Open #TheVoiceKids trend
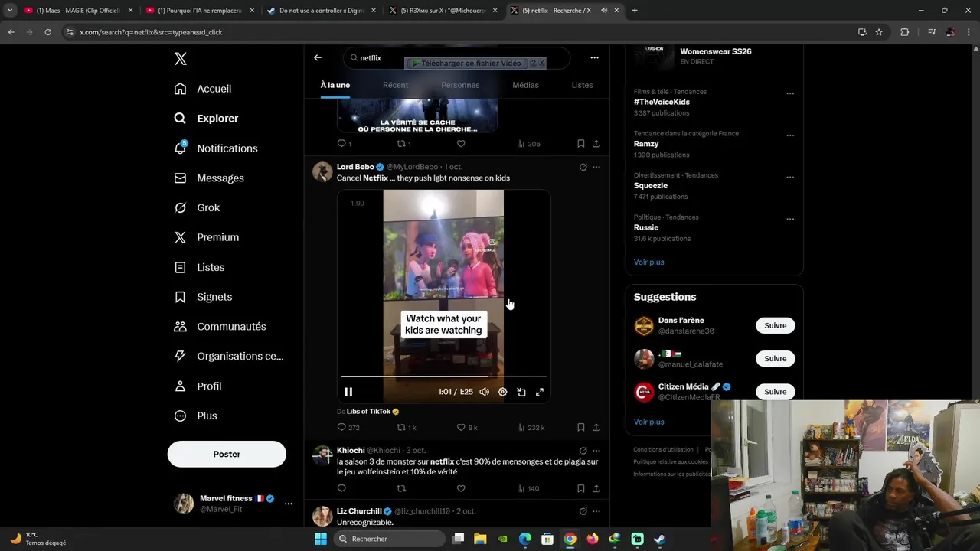 tap(661, 102)
